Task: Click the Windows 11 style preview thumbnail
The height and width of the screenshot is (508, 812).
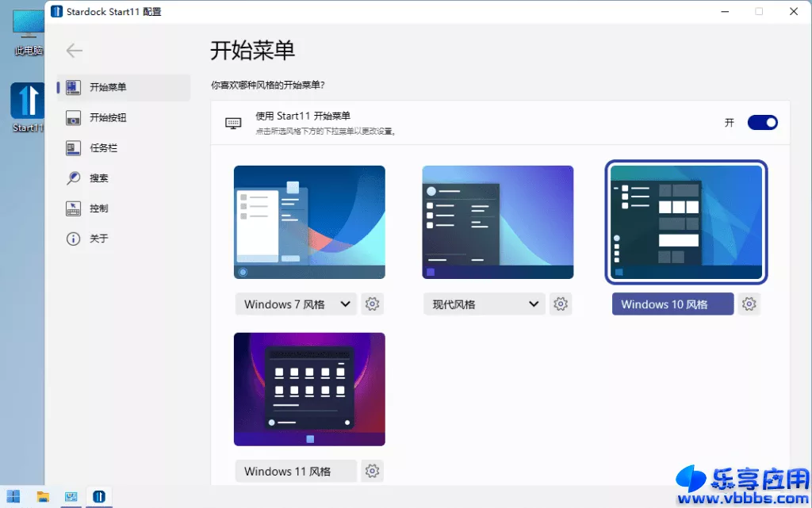Action: (x=309, y=388)
